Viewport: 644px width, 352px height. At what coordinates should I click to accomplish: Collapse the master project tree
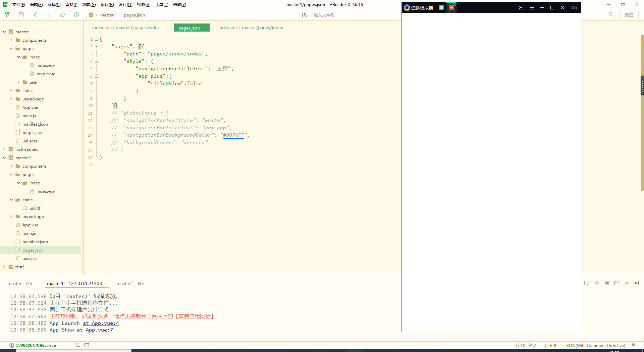[4, 32]
